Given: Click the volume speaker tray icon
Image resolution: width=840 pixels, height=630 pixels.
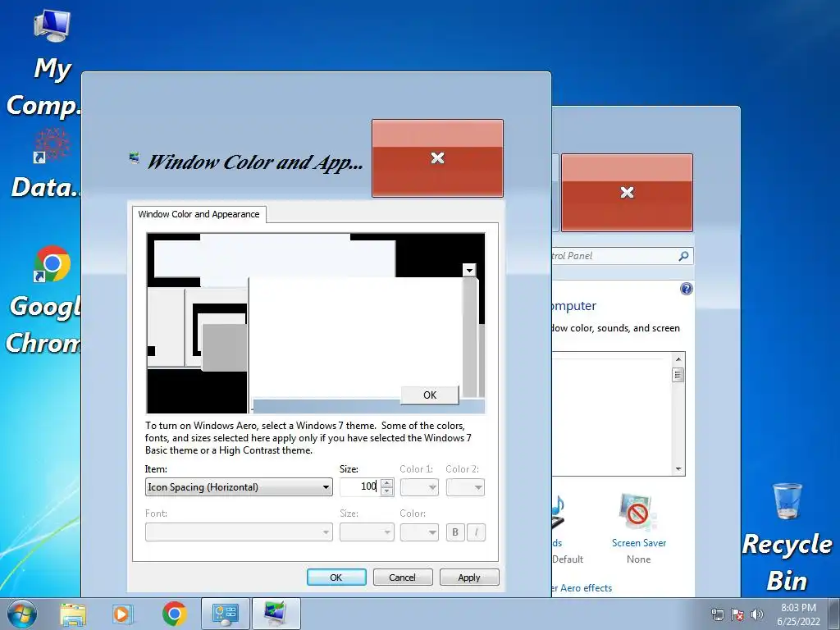Looking at the screenshot, I should [x=756, y=614].
